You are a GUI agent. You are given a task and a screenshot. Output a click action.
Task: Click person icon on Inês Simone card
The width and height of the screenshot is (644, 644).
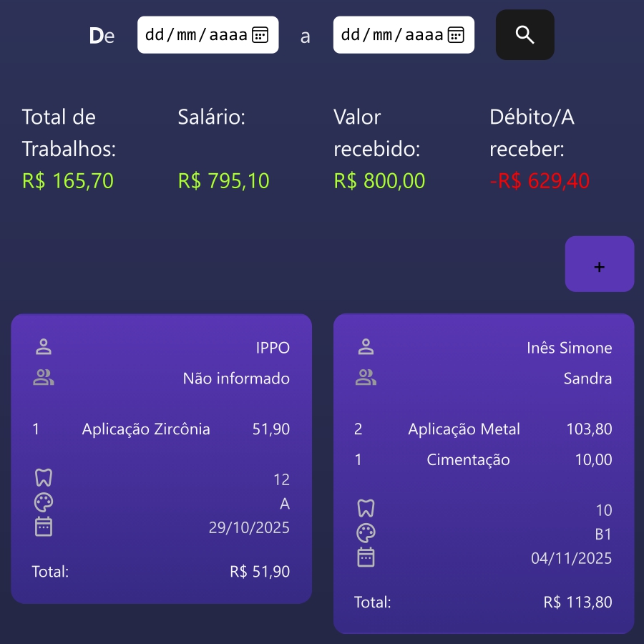click(366, 348)
